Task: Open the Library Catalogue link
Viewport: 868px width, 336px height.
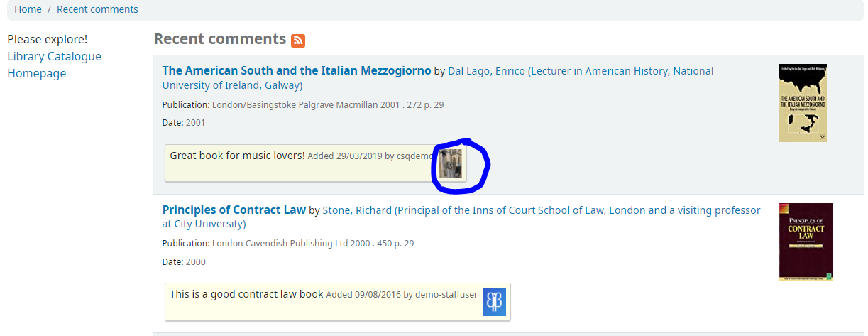Action: (54, 56)
